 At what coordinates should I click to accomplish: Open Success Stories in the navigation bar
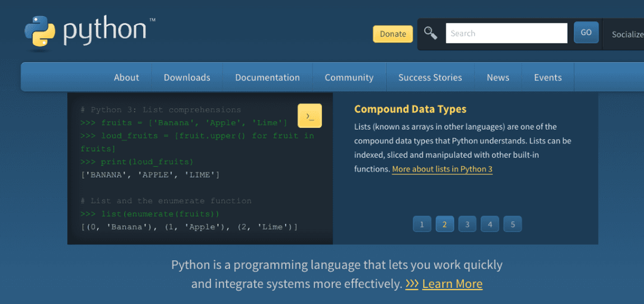tap(430, 78)
